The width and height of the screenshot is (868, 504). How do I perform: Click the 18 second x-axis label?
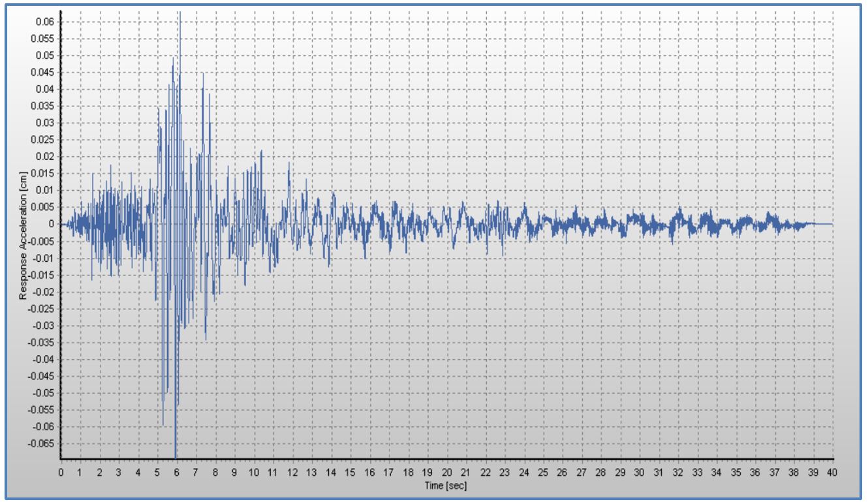[408, 472]
